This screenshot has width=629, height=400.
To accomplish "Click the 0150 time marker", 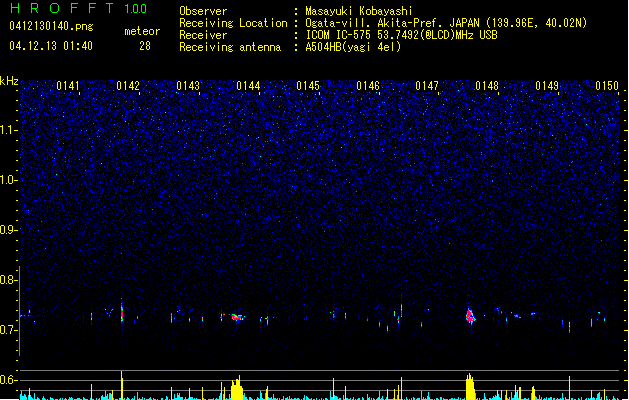I will [607, 86].
